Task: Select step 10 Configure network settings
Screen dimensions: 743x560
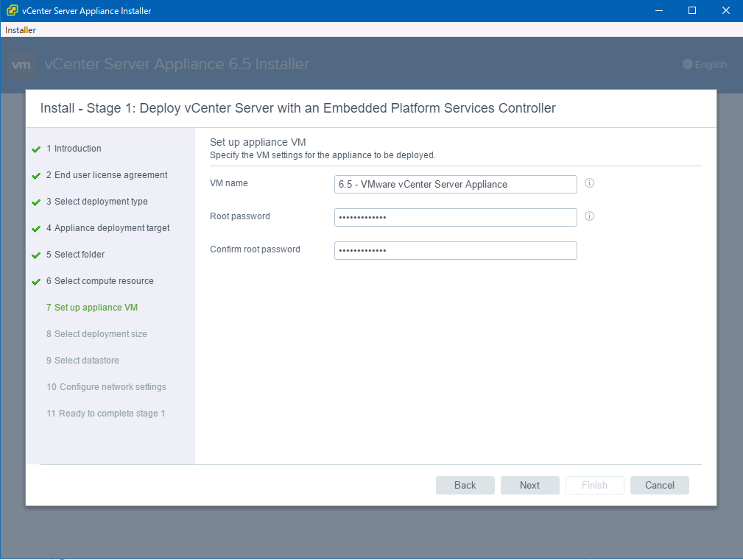Action: tap(106, 387)
